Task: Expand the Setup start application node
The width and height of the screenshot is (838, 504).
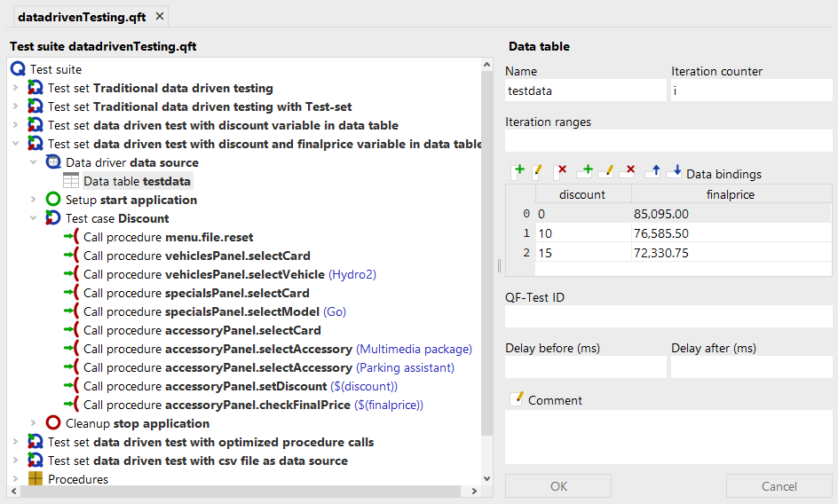Action: (x=33, y=200)
